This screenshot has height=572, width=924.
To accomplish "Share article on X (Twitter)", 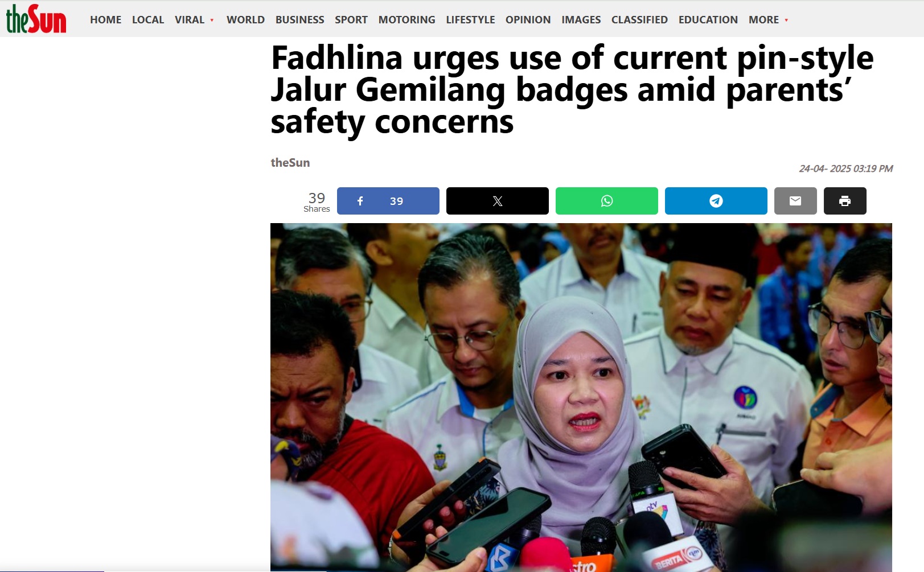I will (x=497, y=201).
